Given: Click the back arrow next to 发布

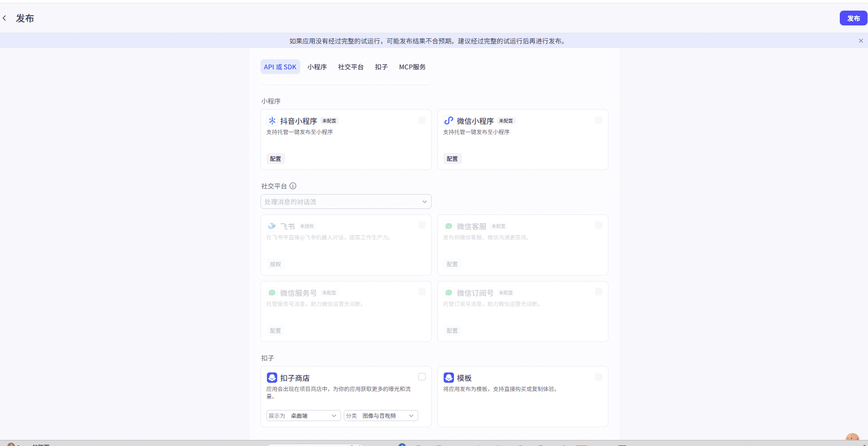Looking at the screenshot, I should pyautogui.click(x=5, y=18).
